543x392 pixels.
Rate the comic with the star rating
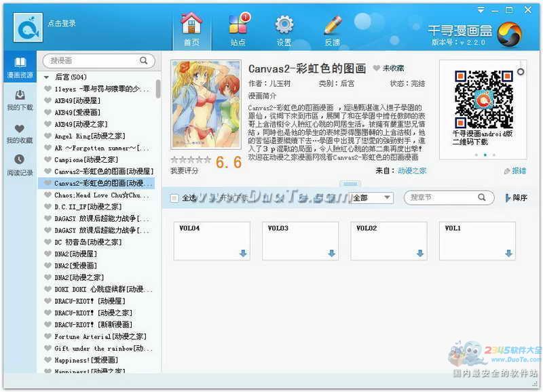(191, 159)
